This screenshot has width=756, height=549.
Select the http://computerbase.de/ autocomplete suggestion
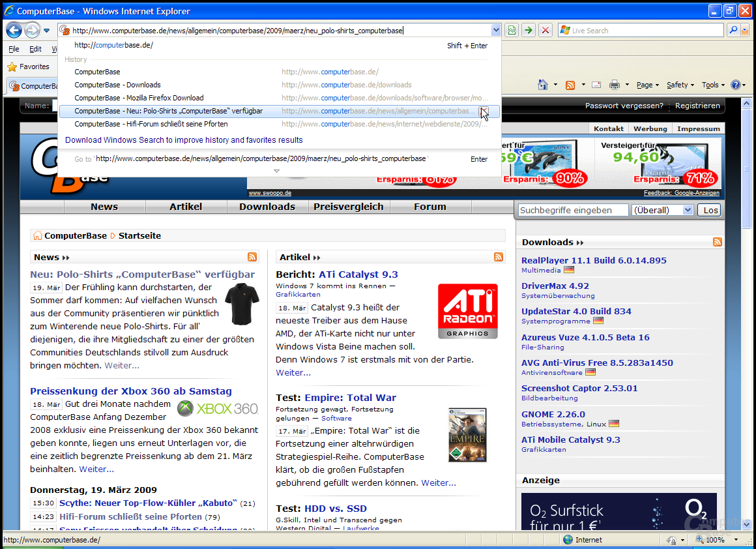(280, 46)
